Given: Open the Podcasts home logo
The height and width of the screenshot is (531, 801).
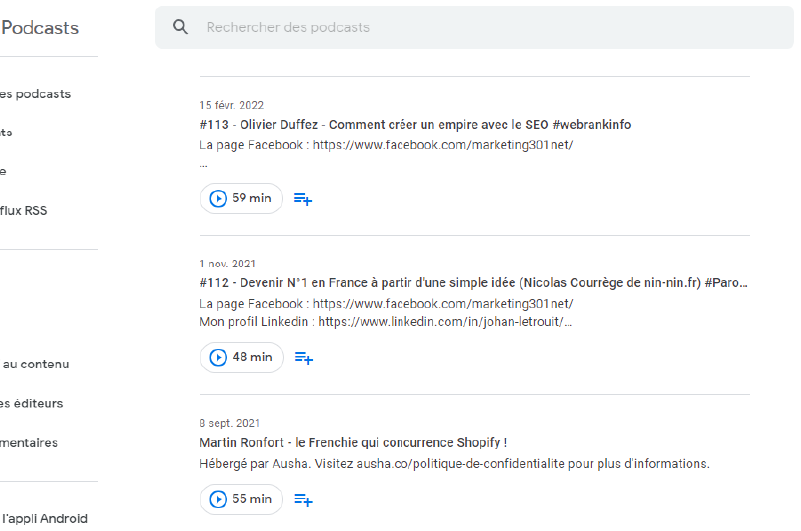Looking at the screenshot, I should [40, 28].
